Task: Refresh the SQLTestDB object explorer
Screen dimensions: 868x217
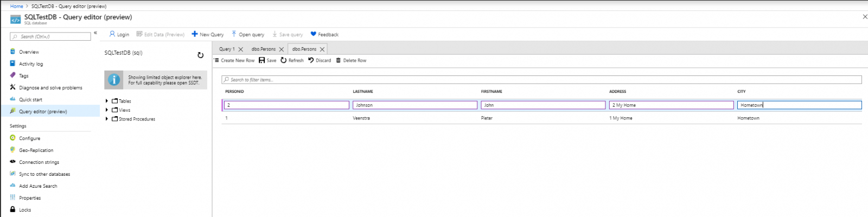Action: (200, 55)
